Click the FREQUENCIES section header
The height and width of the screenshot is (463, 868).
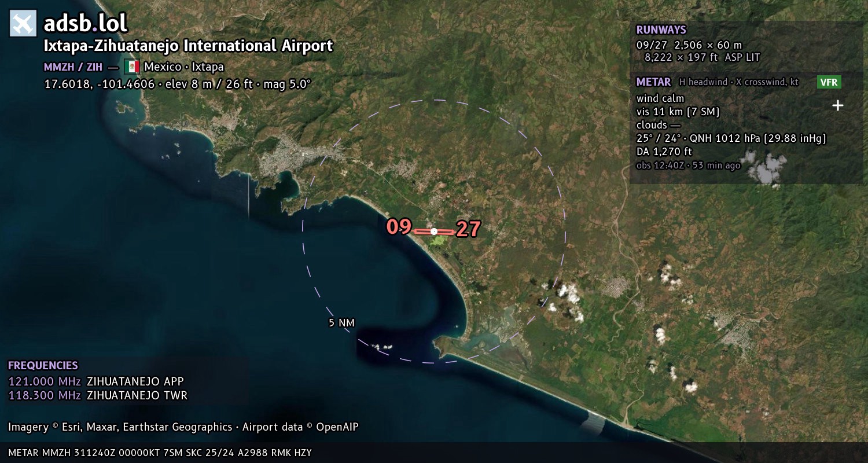click(x=43, y=366)
